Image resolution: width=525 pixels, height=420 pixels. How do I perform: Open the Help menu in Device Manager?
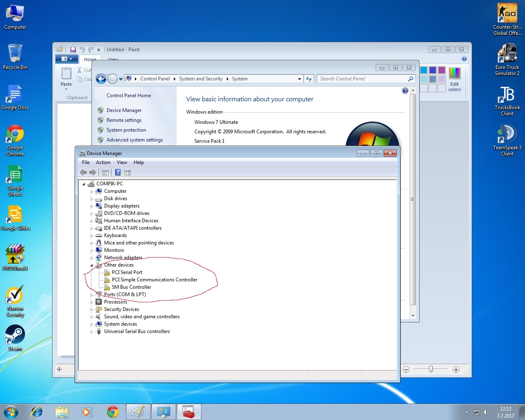coord(139,162)
